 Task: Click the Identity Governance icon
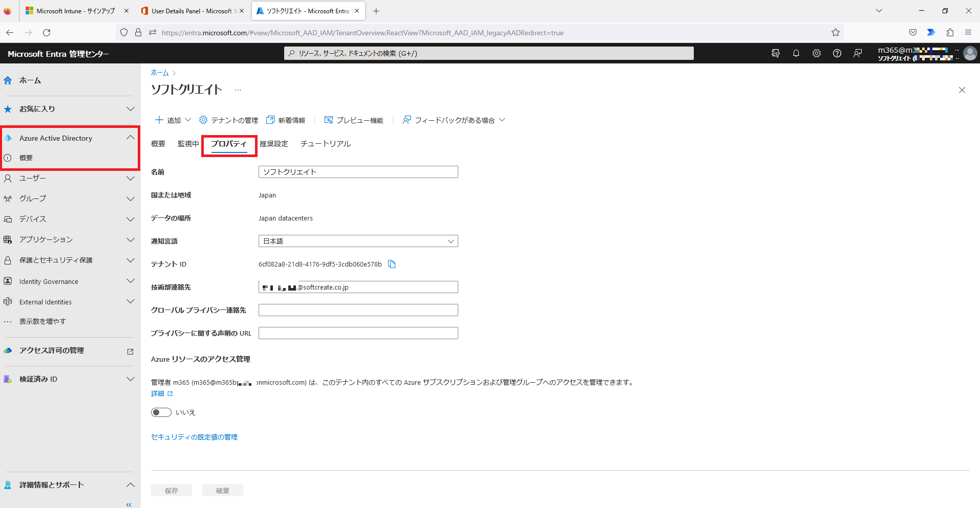8,281
